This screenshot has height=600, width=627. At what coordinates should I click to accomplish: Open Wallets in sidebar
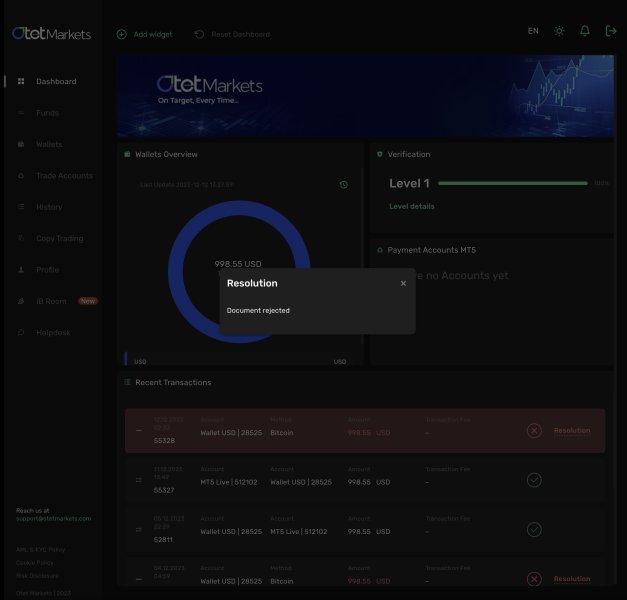point(49,144)
